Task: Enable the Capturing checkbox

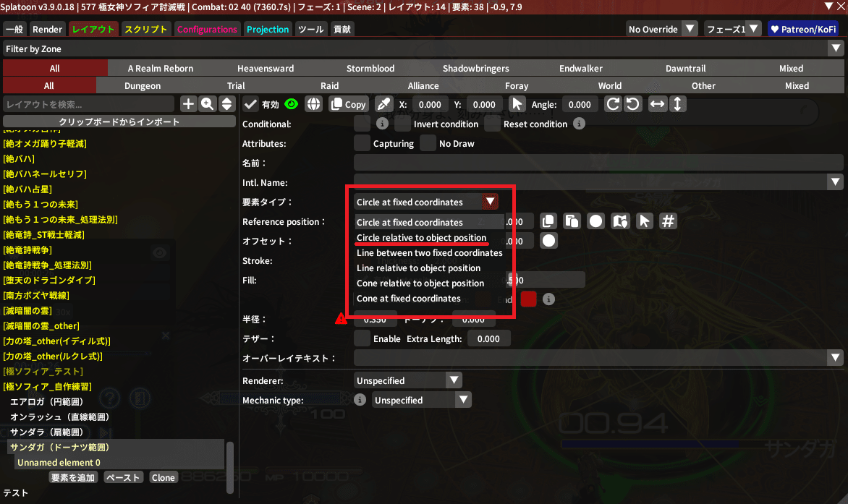Action: coord(362,143)
